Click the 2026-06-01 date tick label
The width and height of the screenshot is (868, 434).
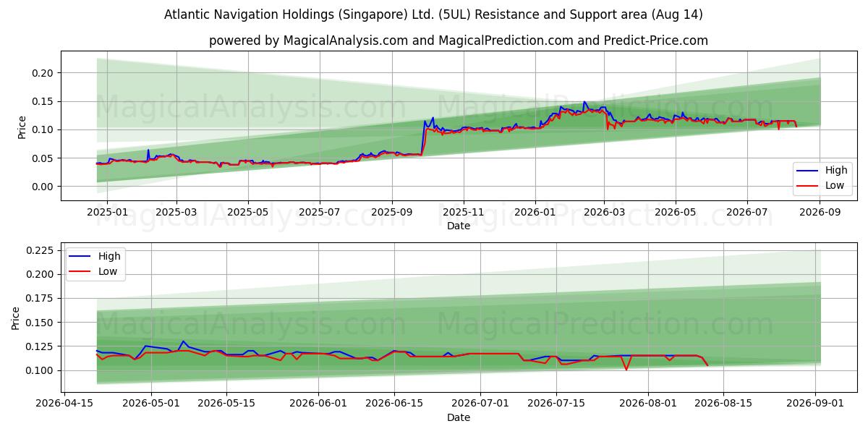(x=318, y=403)
